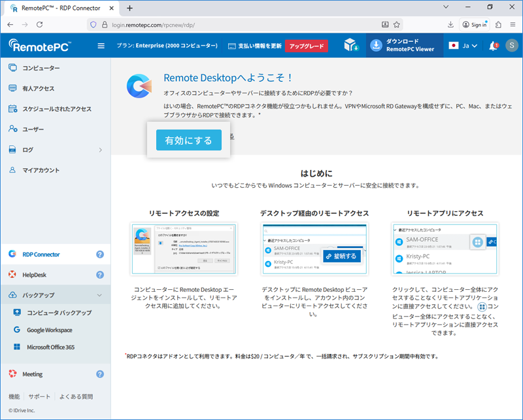Open リモートアプリにアクセス thumbnail
This screenshot has height=420, width=523.
[x=445, y=249]
